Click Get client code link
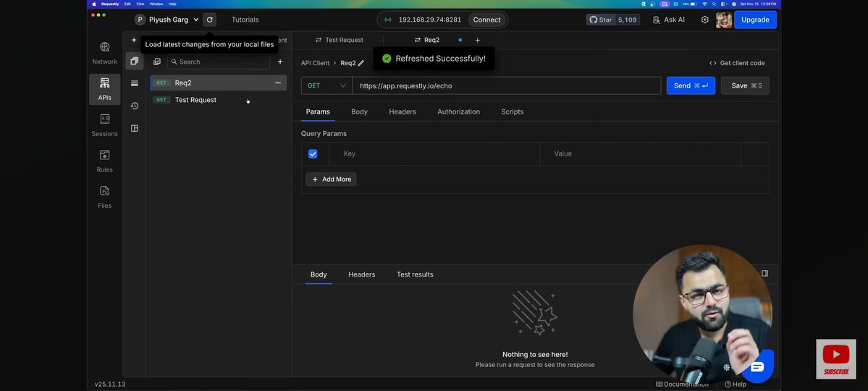 [x=737, y=62]
